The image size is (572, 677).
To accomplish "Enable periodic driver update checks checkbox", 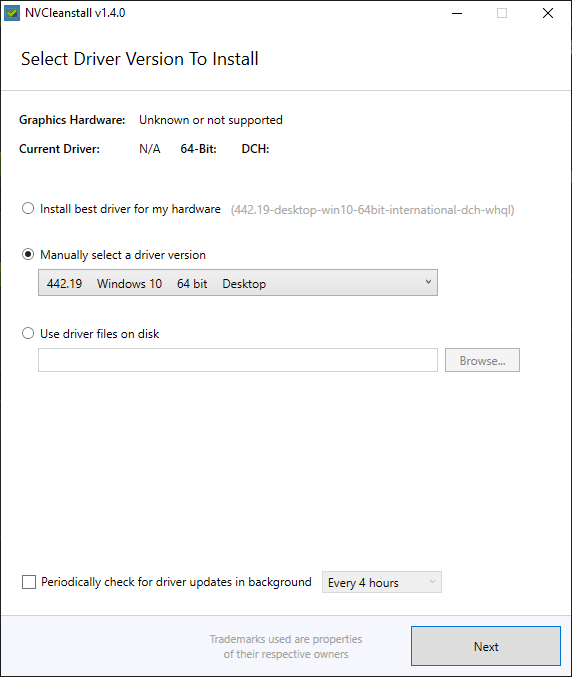I will 29,582.
